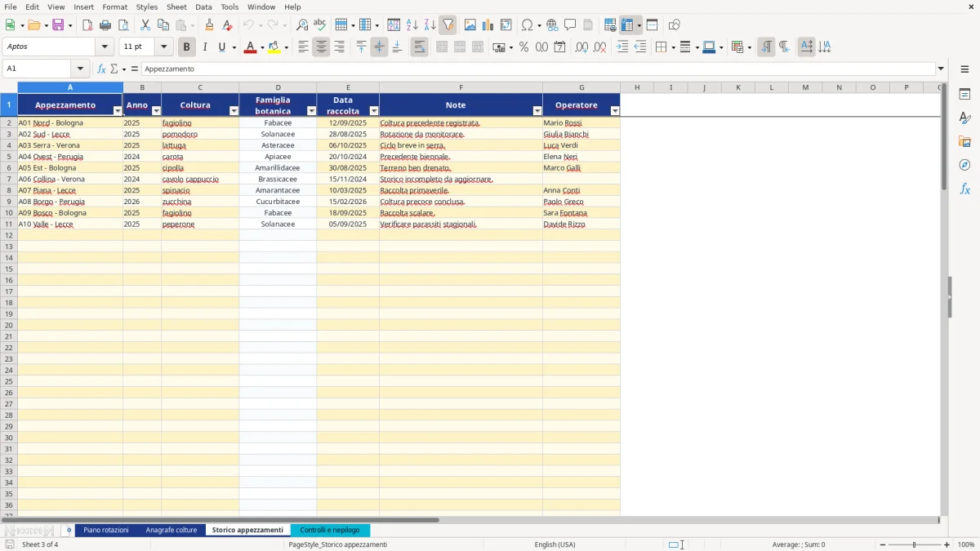980x551 pixels.
Task: Click the formula input field
Action: point(537,69)
